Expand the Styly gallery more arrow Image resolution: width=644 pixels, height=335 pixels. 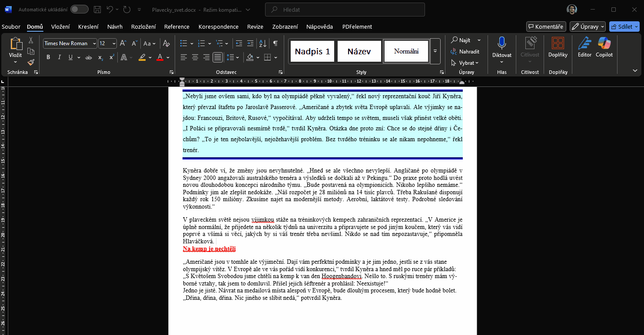point(435,51)
